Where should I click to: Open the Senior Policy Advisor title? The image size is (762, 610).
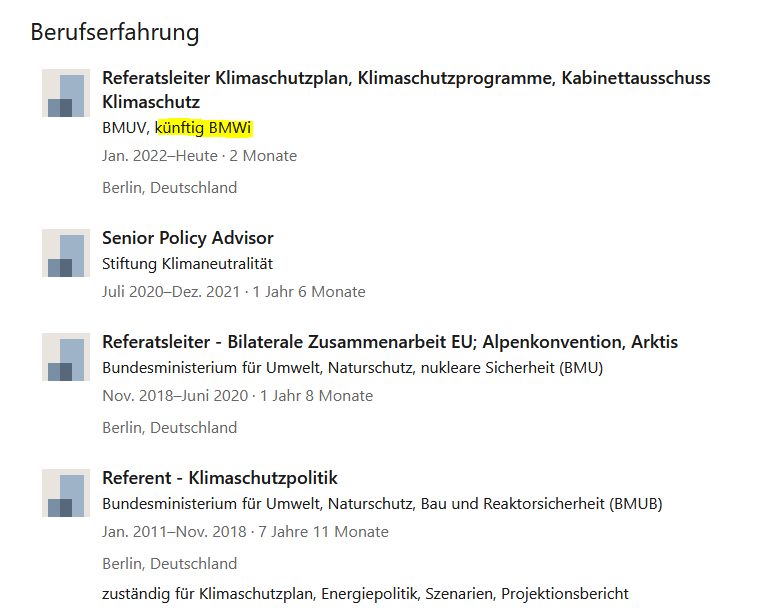[187, 238]
